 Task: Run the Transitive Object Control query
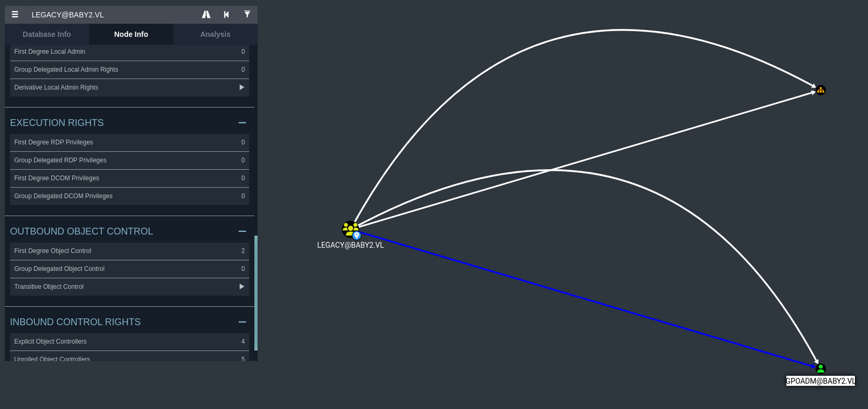point(242,287)
